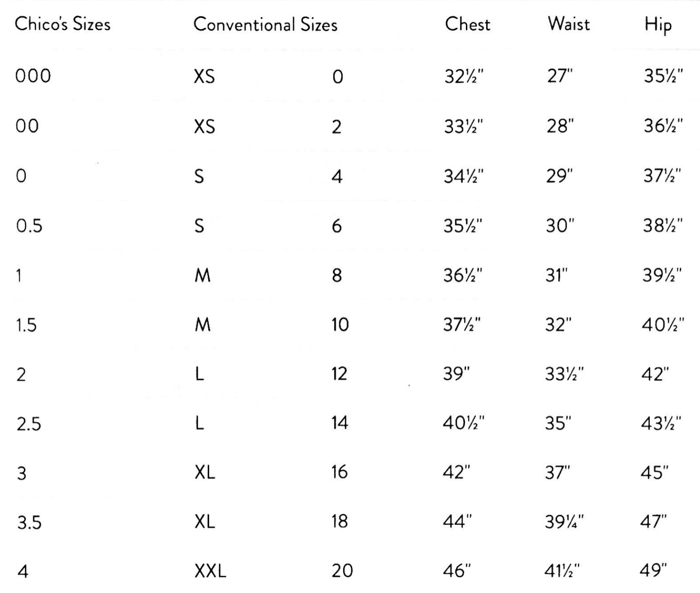Click the Hip column header
The image size is (700, 593).
[658, 25]
